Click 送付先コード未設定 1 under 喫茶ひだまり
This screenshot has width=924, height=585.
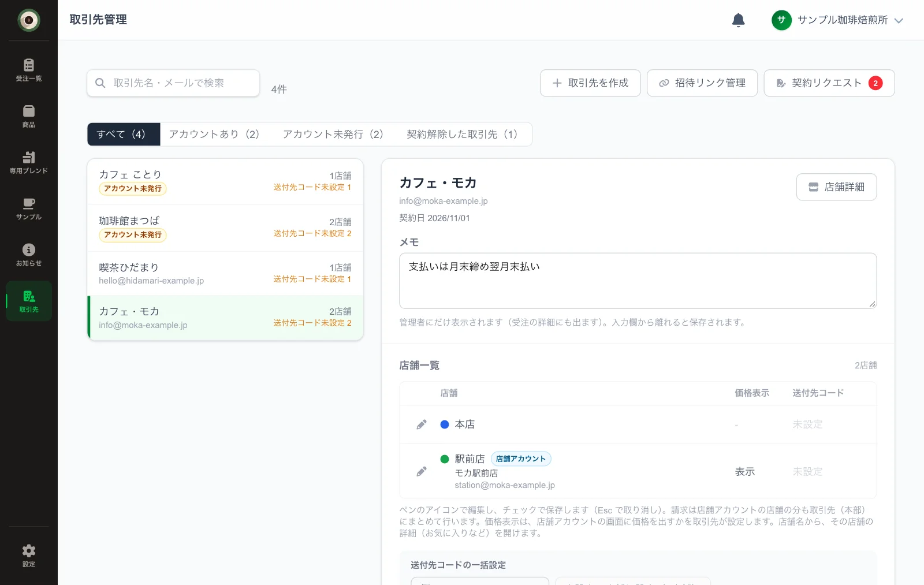pyautogui.click(x=312, y=279)
